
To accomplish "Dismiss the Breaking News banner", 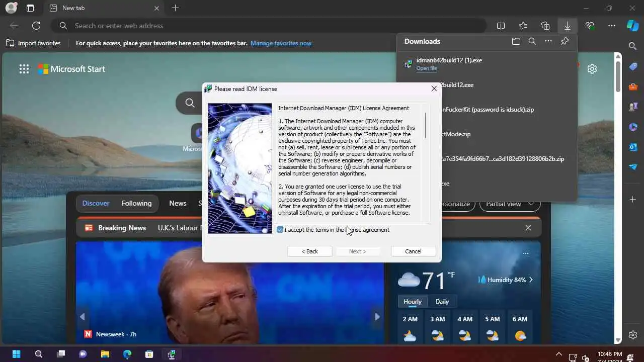I will (528, 228).
